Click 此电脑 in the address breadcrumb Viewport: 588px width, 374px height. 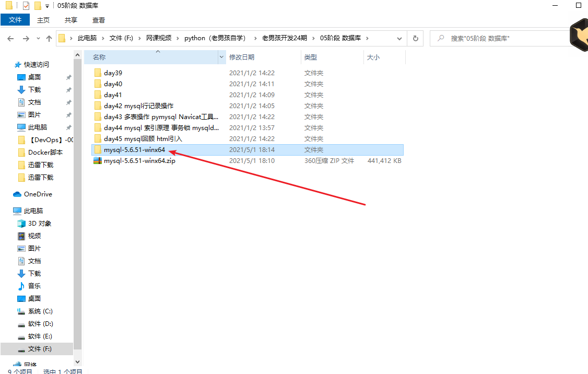[87, 38]
